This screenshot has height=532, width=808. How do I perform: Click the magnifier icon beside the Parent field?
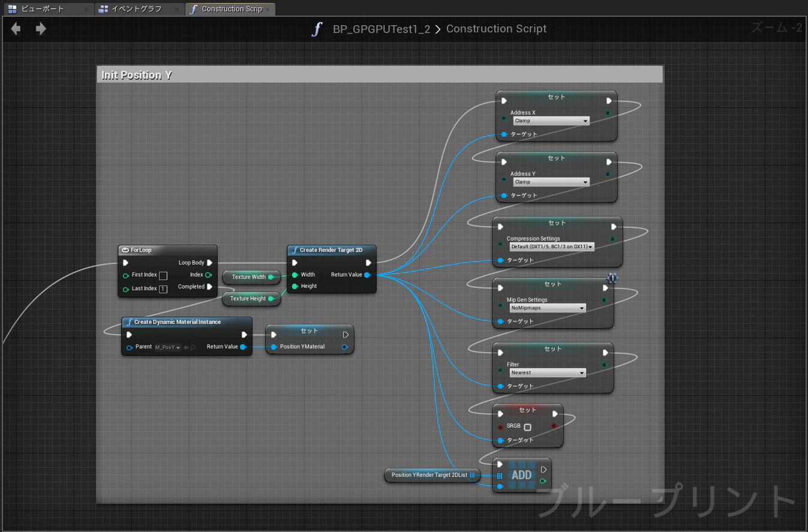point(193,347)
